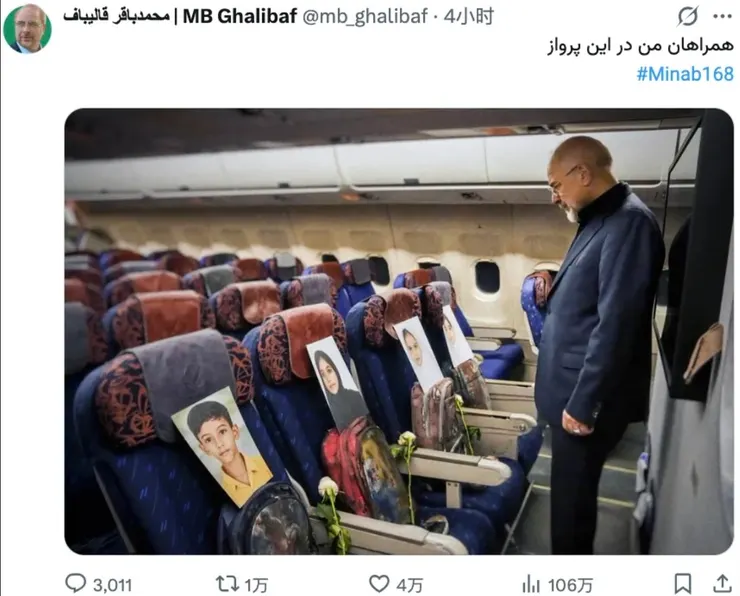This screenshot has width=740, height=596.
Task: Click the MB Ghalibaf display name
Action: [240, 17]
